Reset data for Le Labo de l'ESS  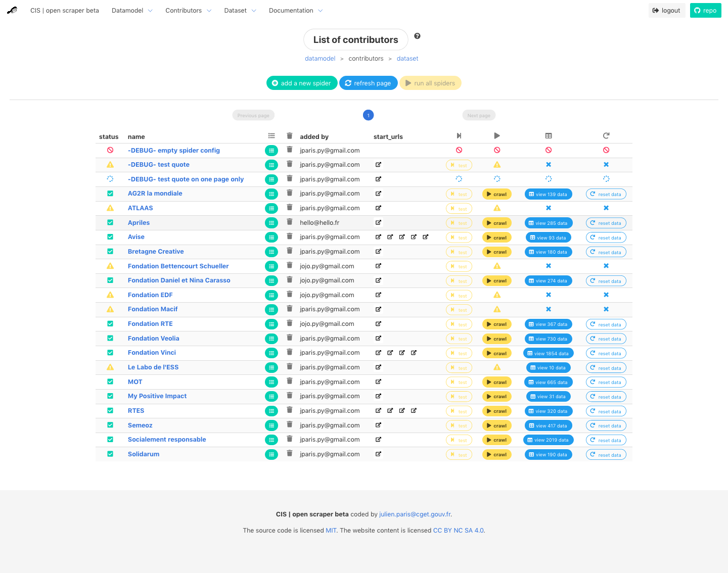(606, 368)
